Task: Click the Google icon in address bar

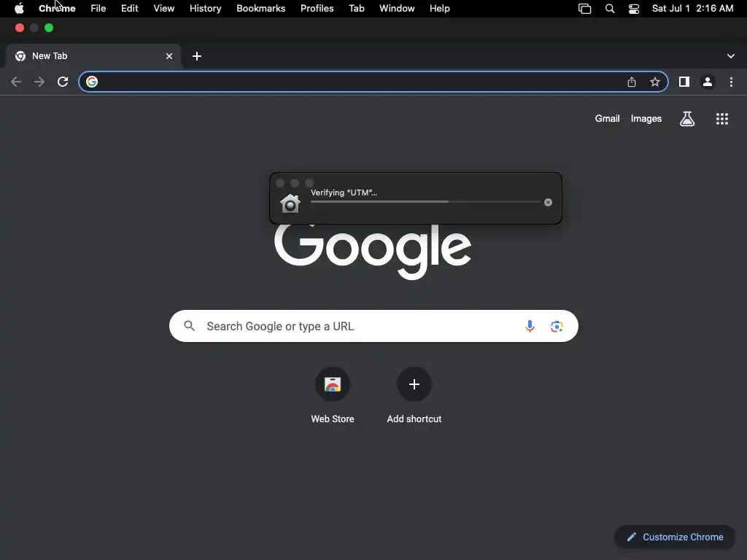Action: point(92,82)
